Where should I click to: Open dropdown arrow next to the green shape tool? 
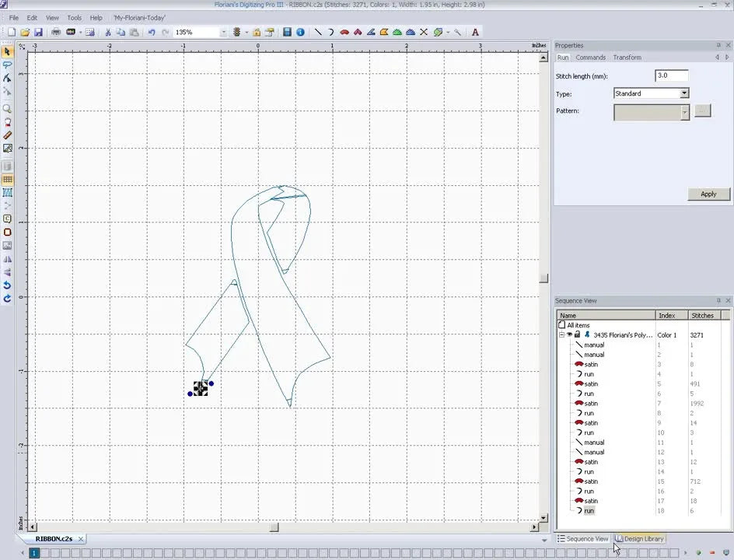tap(448, 33)
